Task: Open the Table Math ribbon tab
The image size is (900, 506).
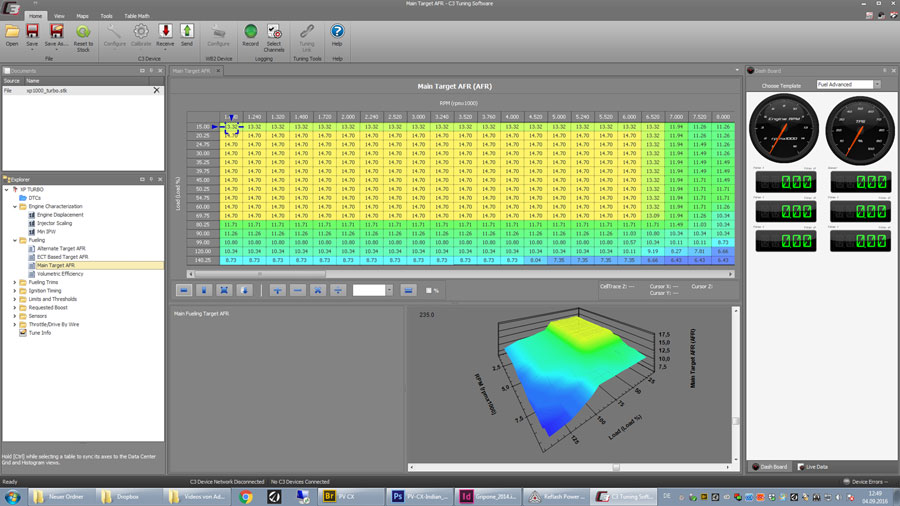Action: coord(136,16)
